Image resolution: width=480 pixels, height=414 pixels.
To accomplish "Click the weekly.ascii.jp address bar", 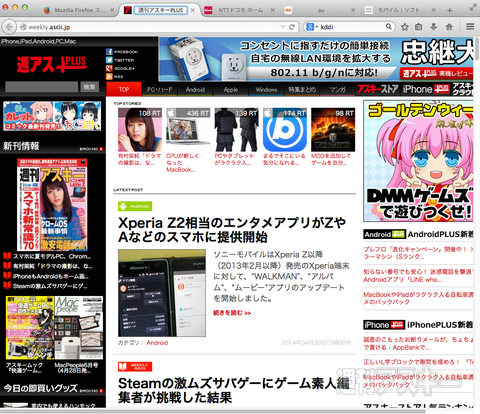I will tap(150, 27).
